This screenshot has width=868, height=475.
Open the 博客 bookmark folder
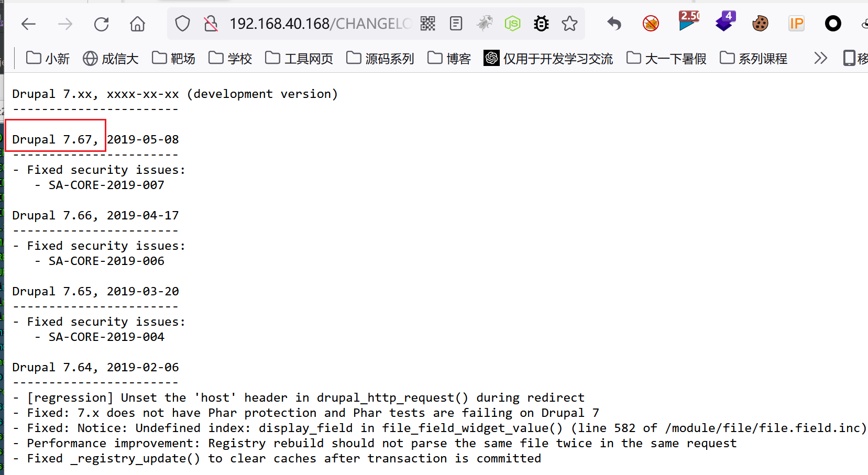449,58
